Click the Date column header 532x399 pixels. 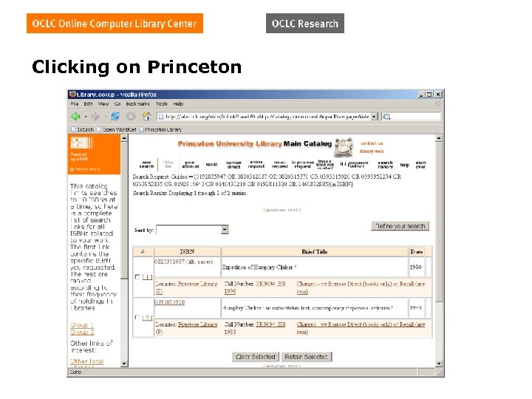(416, 251)
